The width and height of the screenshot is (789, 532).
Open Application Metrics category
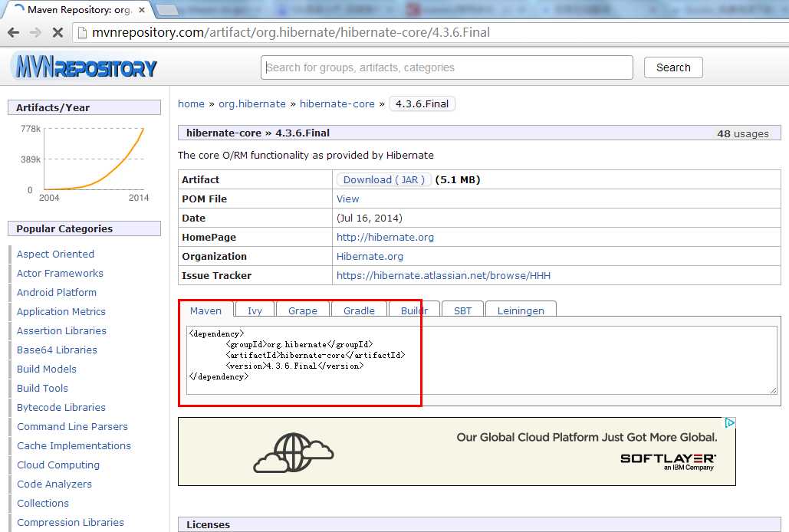(x=61, y=312)
